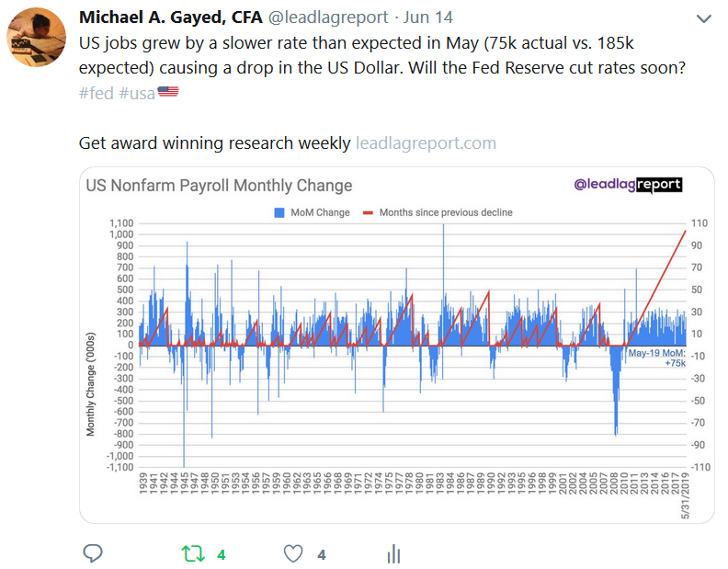Click the #usa hashtag
728x569 pixels.
pyautogui.click(x=136, y=93)
